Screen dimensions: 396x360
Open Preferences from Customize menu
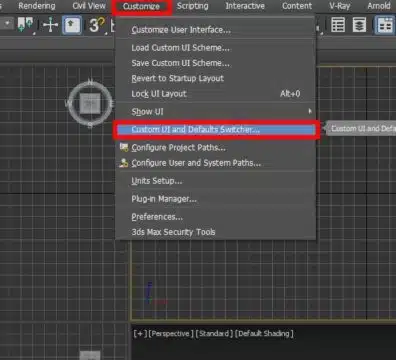tap(157, 217)
